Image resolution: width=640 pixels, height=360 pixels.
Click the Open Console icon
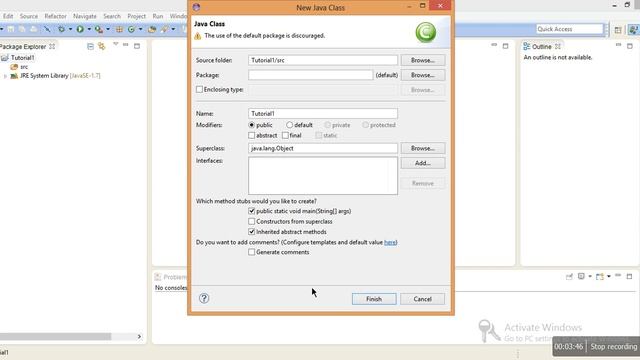599,277
